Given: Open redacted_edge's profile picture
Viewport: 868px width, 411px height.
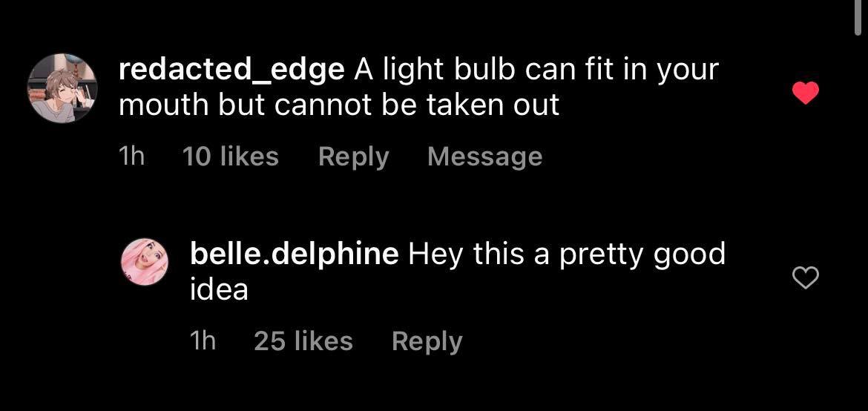Looking at the screenshot, I should (62, 88).
